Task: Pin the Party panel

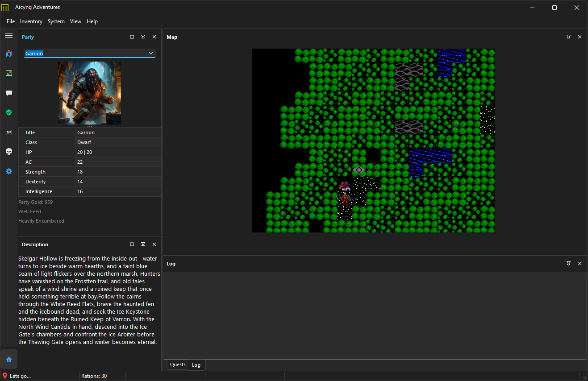Action: 143,37
